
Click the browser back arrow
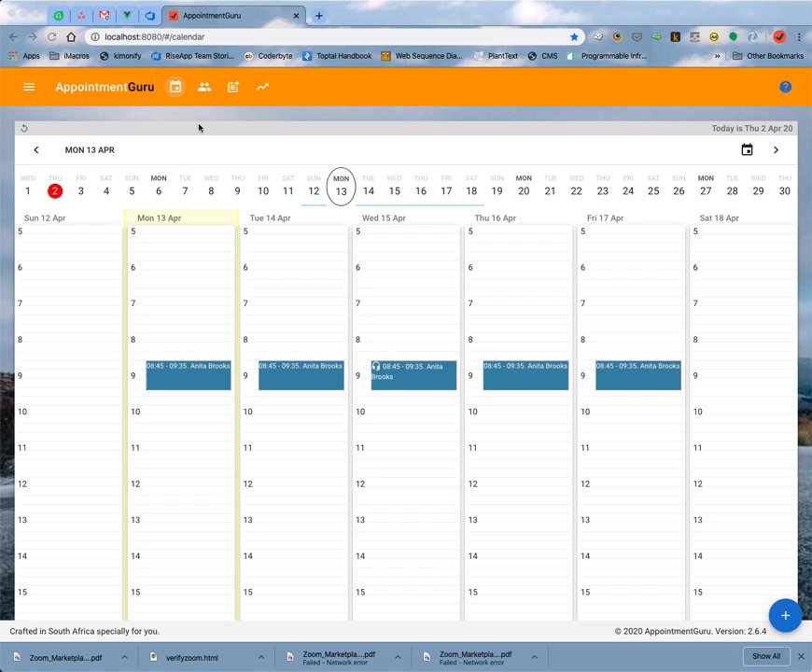coord(13,36)
